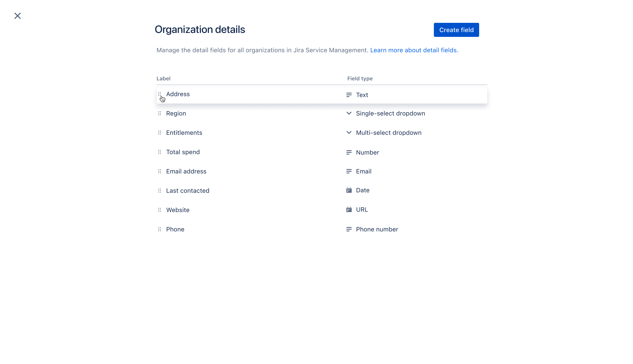Click the drag handle icon for Phone

[160, 229]
